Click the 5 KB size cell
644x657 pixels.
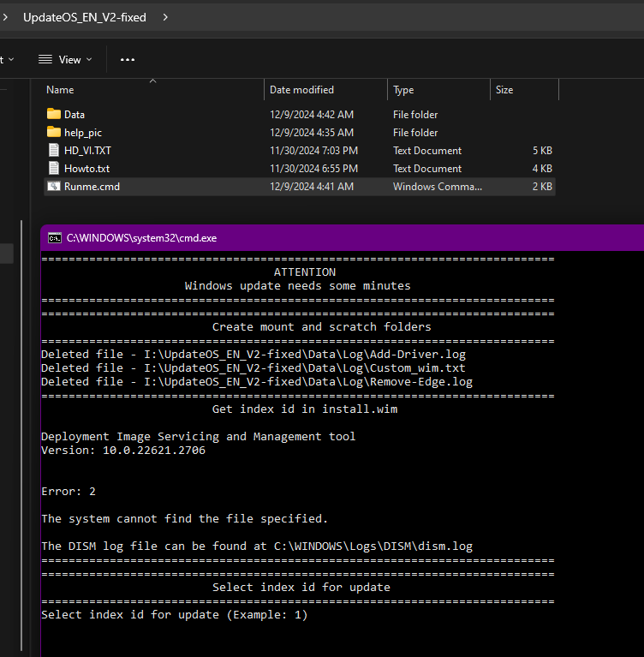542,151
